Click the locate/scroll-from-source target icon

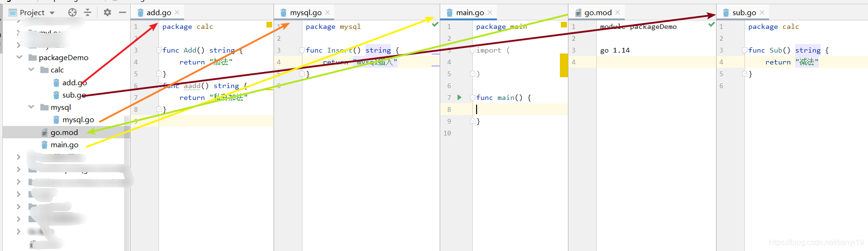(x=72, y=12)
